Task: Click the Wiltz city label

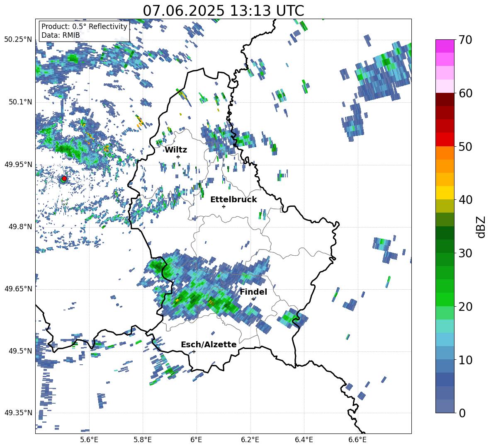Action: point(176,150)
